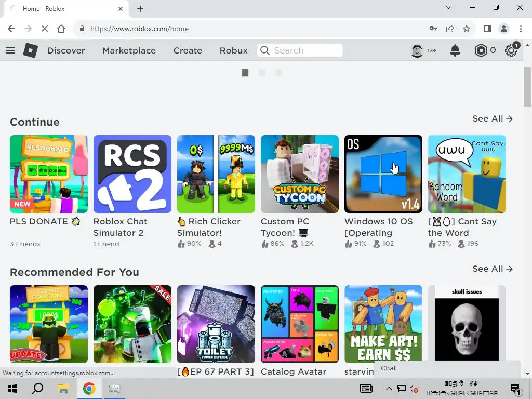Open the Discover page

[66, 50]
